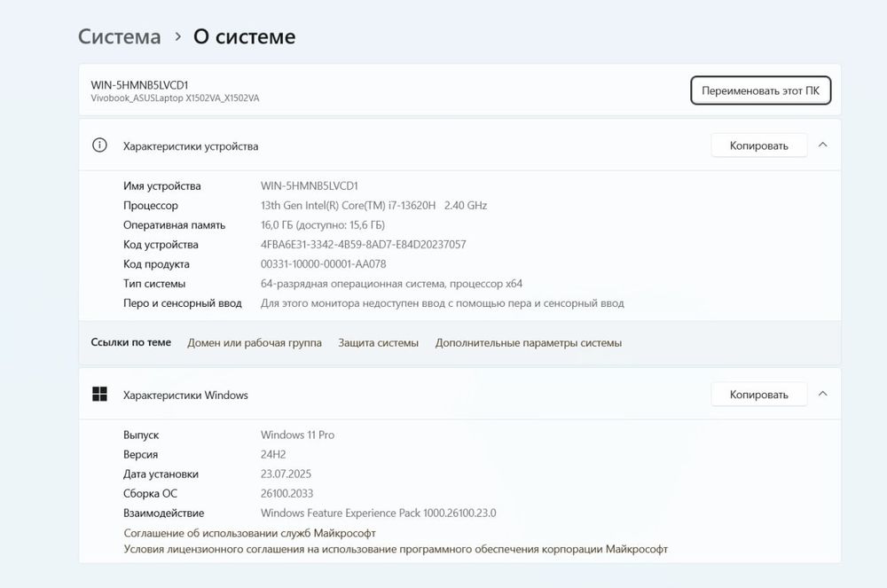Image resolution: width=887 pixels, height=588 pixels.
Task: Open Условия лицензионного соглашения Майкрософт link
Action: [x=396, y=549]
